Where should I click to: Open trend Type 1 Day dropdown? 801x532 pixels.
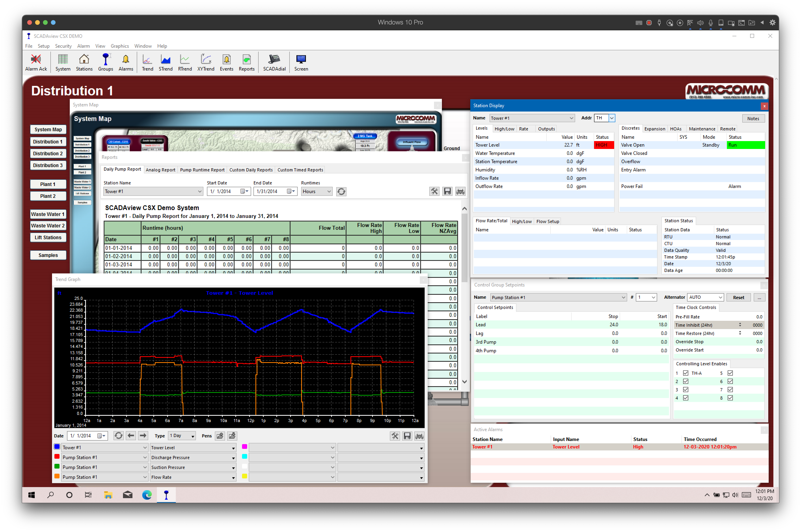pos(182,436)
